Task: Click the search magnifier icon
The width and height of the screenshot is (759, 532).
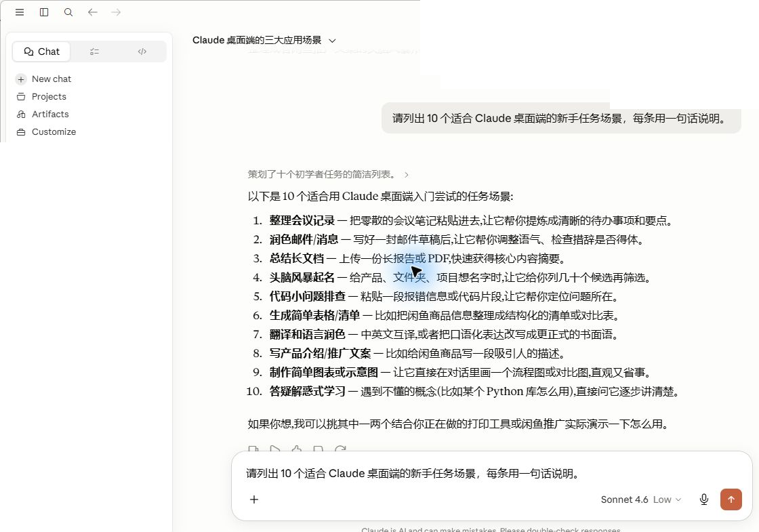Action: [68, 12]
